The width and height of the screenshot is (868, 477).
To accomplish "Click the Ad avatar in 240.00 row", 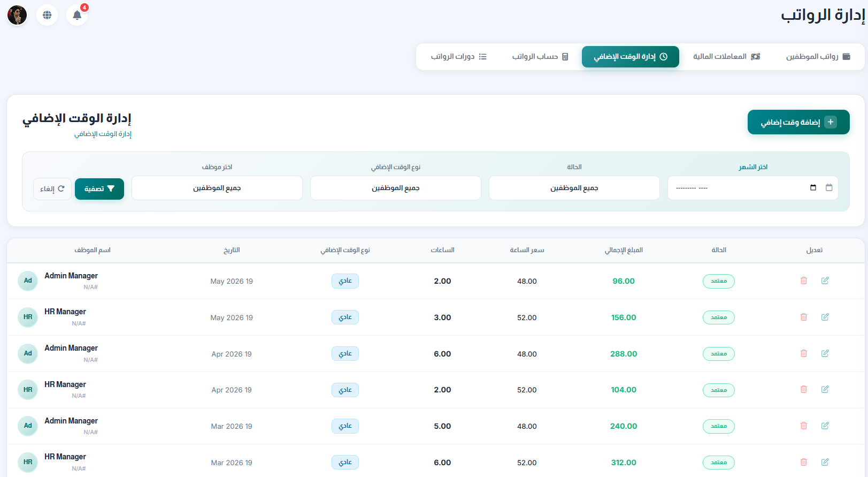I will (x=28, y=426).
